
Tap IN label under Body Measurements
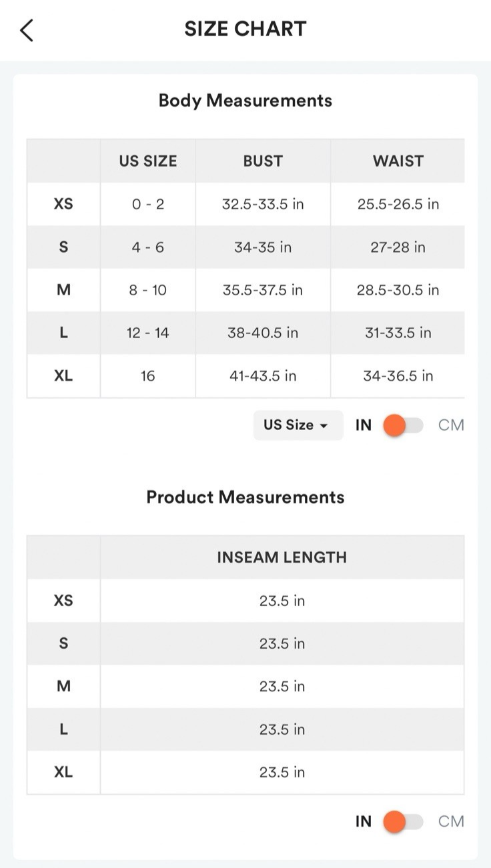pos(364,425)
